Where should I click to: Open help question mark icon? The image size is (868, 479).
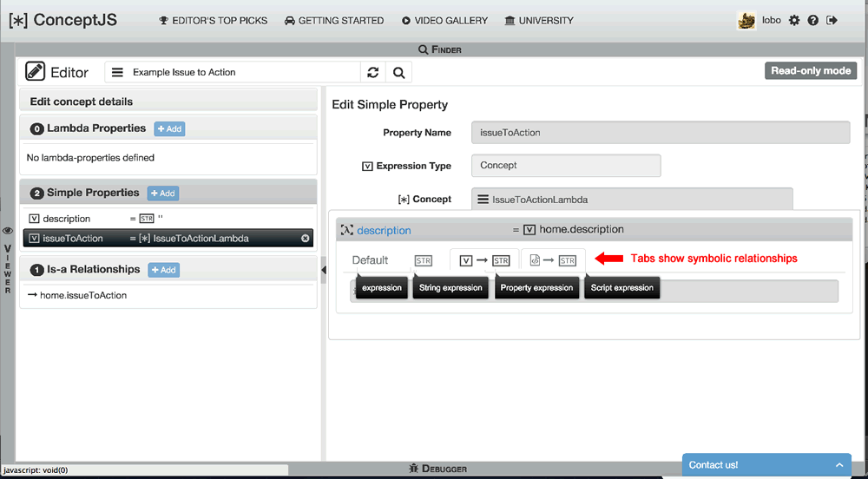812,21
